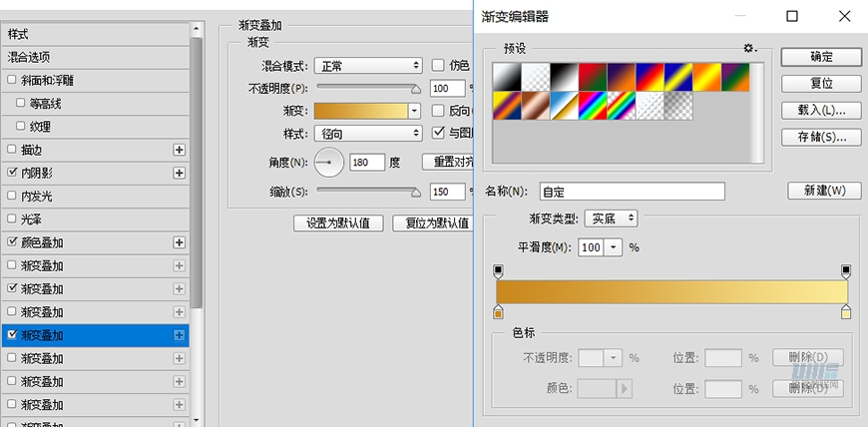Select the transparent stripes gradient preset
The width and height of the screenshot is (868, 427).
[x=650, y=106]
